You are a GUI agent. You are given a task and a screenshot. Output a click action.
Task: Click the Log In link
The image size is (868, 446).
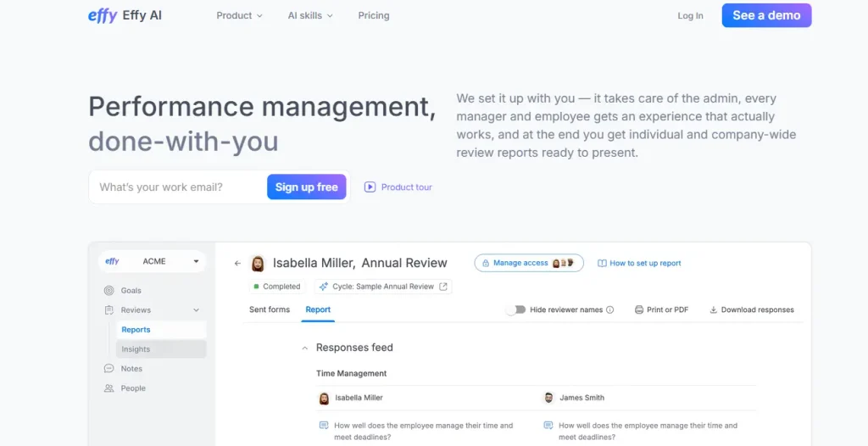click(x=690, y=15)
